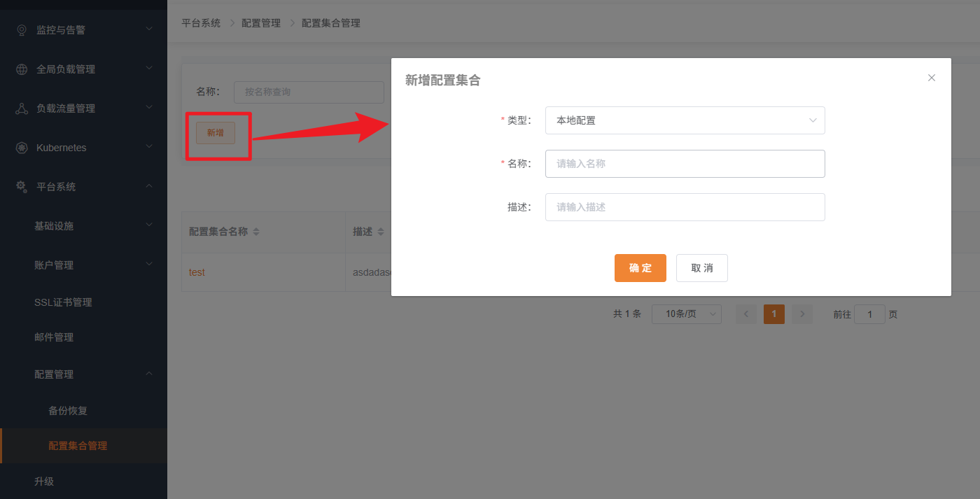The width and height of the screenshot is (980, 499).
Task: Go to next page arrow
Action: [x=802, y=314]
